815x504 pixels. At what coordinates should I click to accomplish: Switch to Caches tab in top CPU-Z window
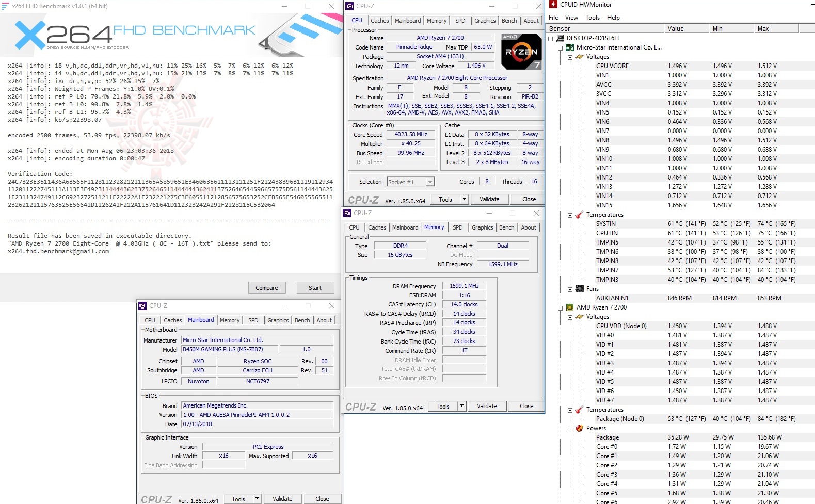(380, 21)
